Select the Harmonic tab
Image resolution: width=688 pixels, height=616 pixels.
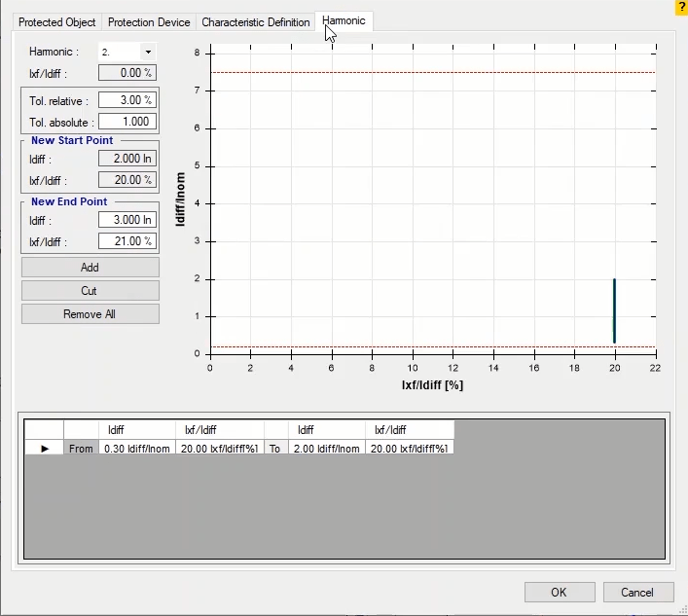coord(344,21)
